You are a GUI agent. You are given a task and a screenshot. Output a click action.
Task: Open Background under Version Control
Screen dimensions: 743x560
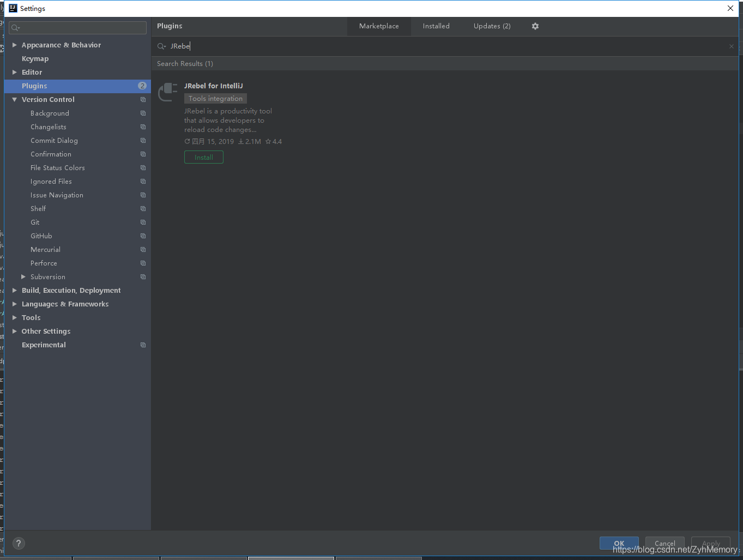tap(50, 113)
